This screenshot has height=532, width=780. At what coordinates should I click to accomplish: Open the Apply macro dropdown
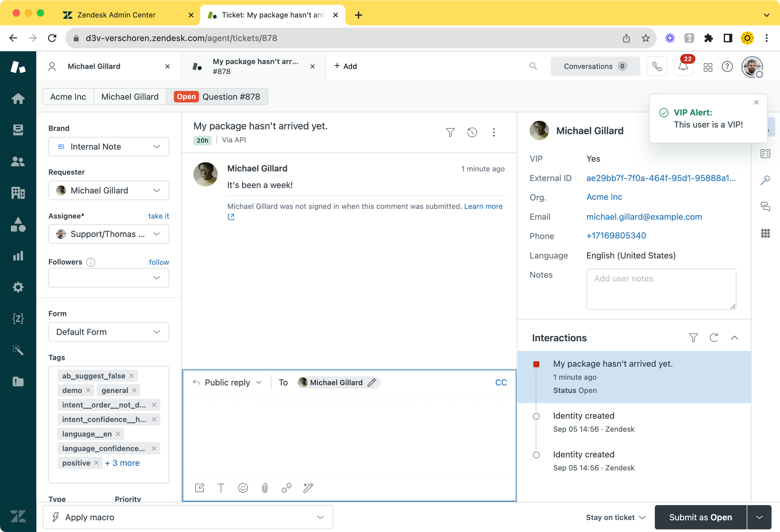(188, 517)
